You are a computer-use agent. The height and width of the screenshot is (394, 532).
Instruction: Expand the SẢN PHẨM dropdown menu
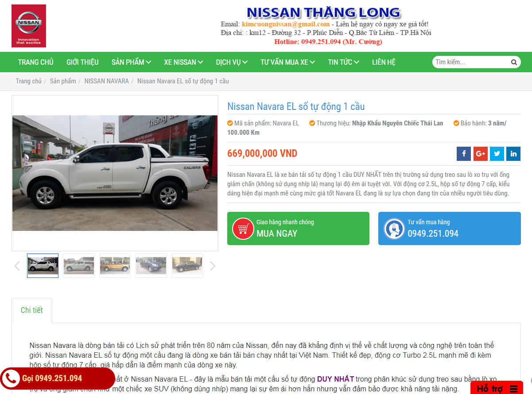pos(131,62)
